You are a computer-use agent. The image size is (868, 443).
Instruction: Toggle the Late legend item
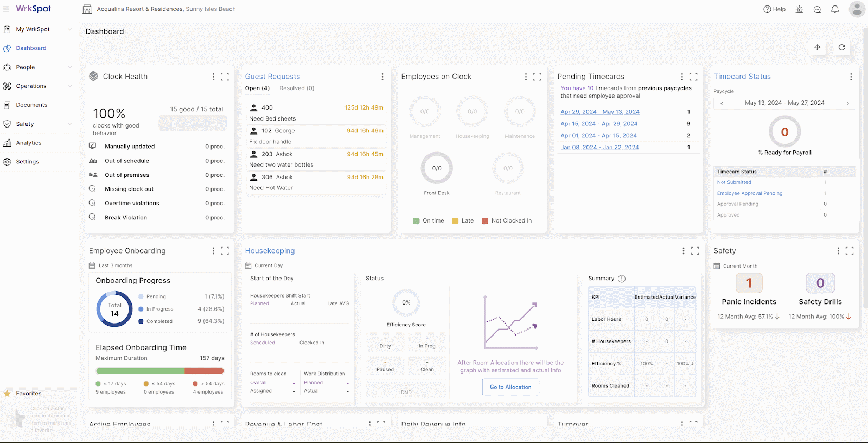tap(463, 221)
